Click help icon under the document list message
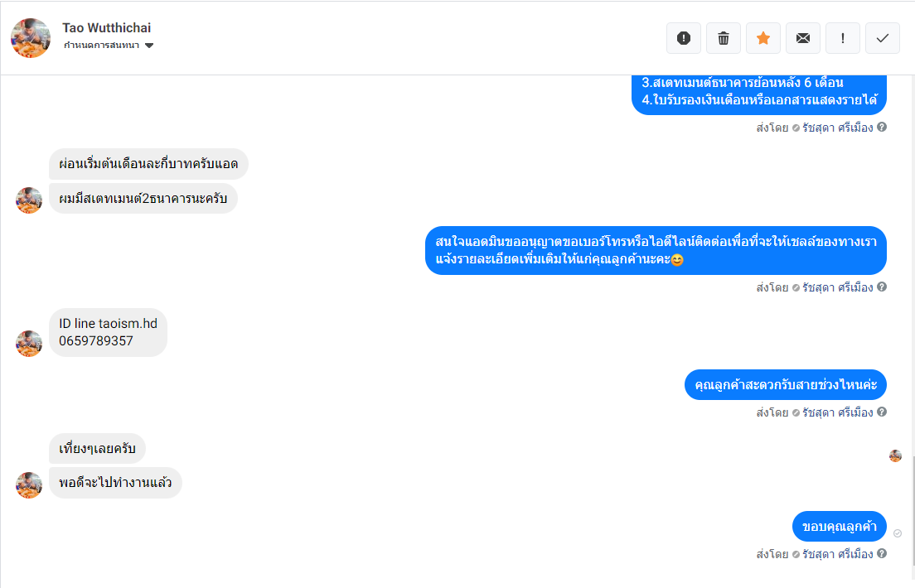This screenshot has width=915, height=588. [x=882, y=128]
